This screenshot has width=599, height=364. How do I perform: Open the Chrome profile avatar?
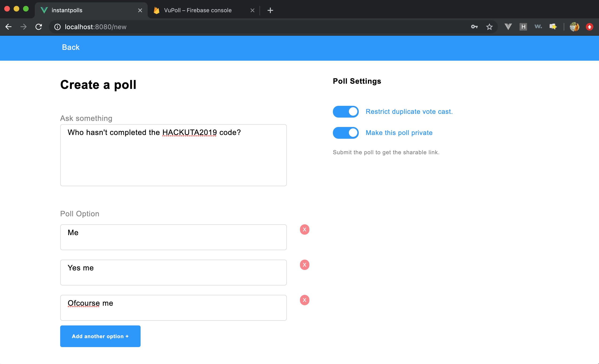point(574,27)
